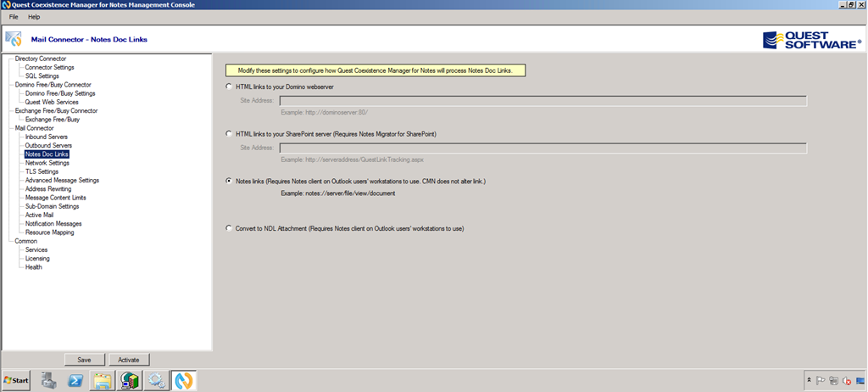The image size is (868, 392).
Task: Click the muted volume speaker tray icon
Action: 846,381
